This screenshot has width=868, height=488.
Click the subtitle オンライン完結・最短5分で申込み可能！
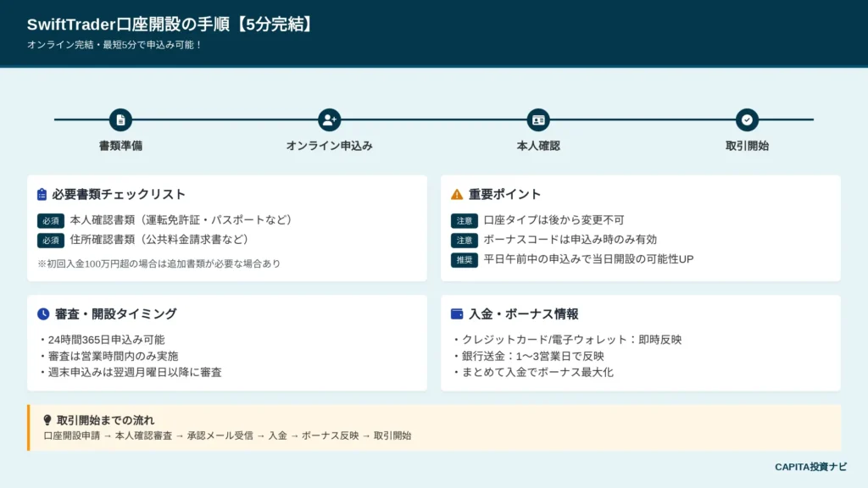point(115,45)
